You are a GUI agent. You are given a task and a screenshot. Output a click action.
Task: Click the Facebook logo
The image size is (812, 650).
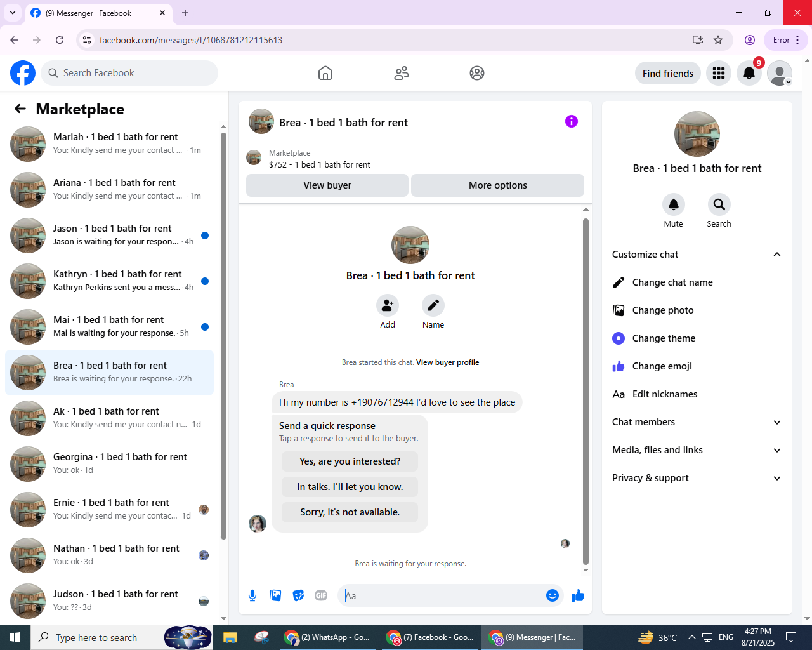click(23, 73)
